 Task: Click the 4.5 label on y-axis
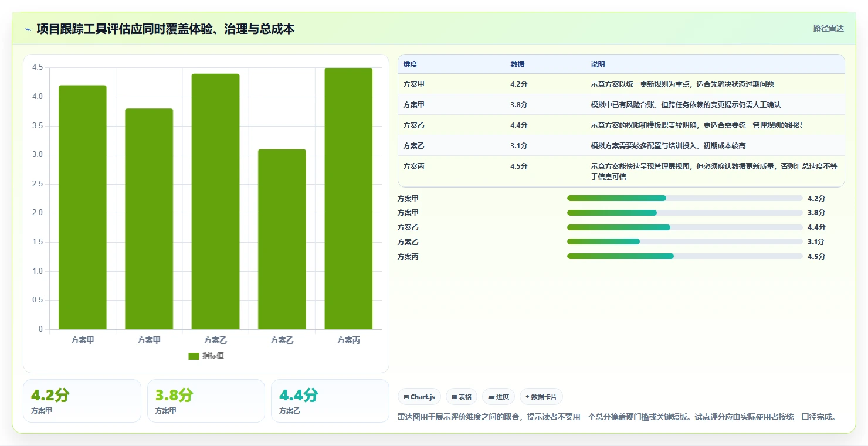[x=38, y=67]
